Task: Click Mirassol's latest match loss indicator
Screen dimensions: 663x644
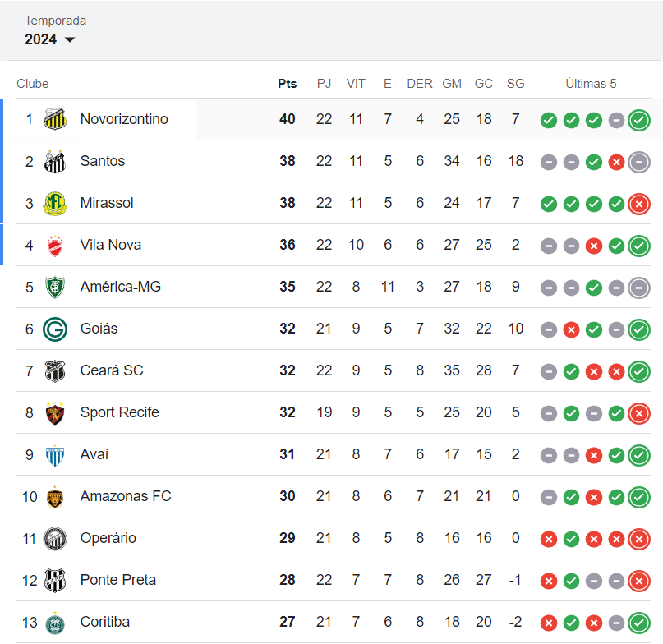Action: pyautogui.click(x=638, y=204)
